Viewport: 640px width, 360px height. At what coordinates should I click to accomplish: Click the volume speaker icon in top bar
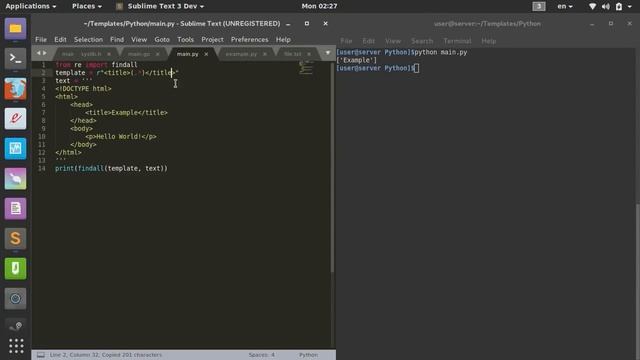606,6
